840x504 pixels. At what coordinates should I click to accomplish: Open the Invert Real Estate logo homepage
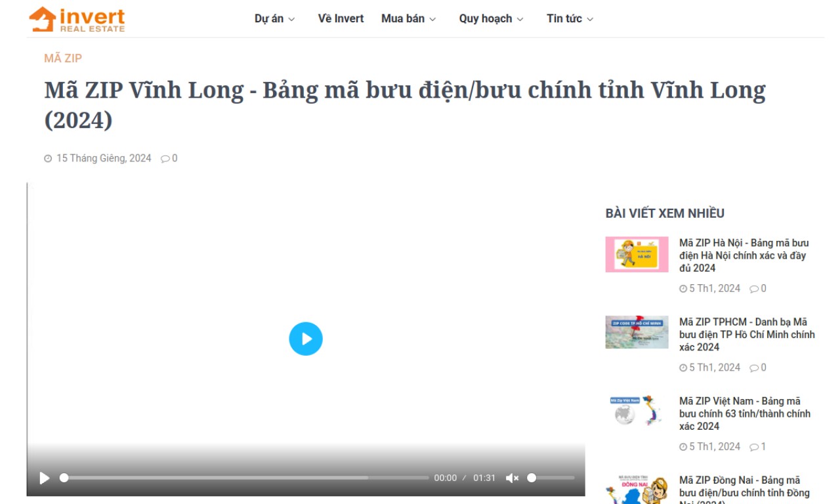click(77, 19)
